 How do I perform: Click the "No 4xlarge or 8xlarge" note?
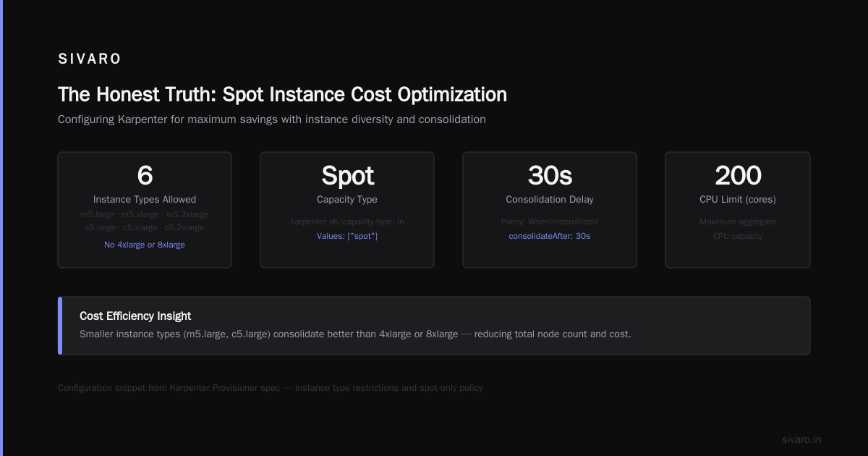point(145,245)
